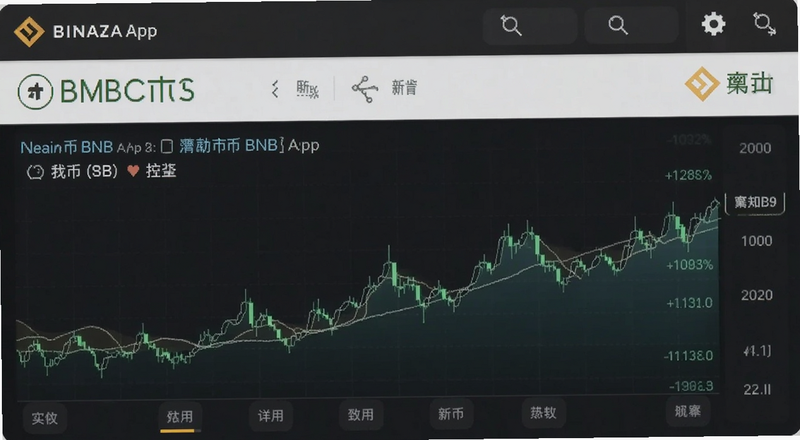Click the -11138.0 value label

click(688, 356)
